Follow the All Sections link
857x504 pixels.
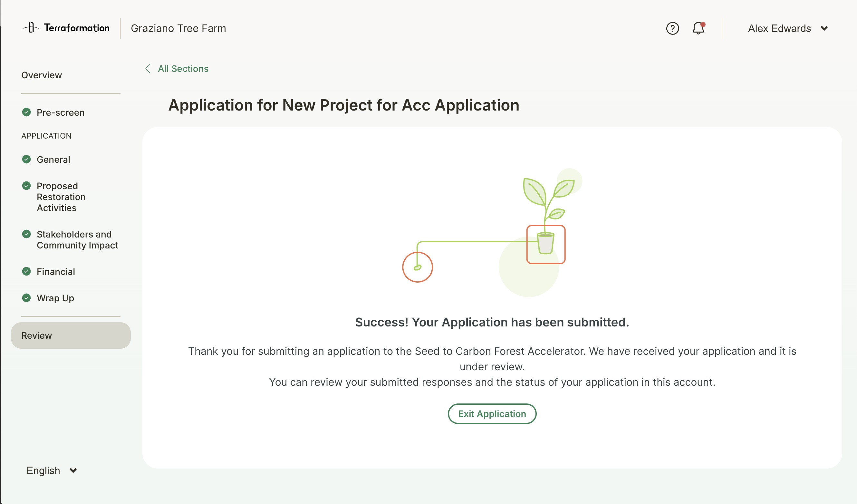click(183, 69)
